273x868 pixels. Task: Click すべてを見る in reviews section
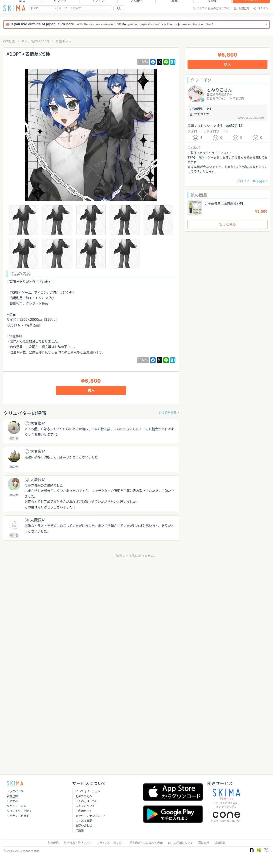pyautogui.click(x=169, y=413)
